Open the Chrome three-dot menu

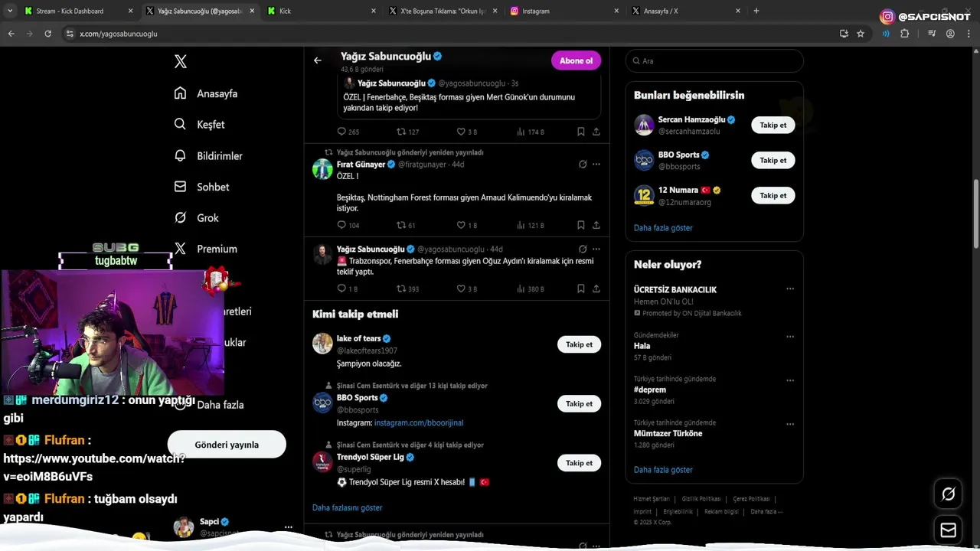pos(969,34)
